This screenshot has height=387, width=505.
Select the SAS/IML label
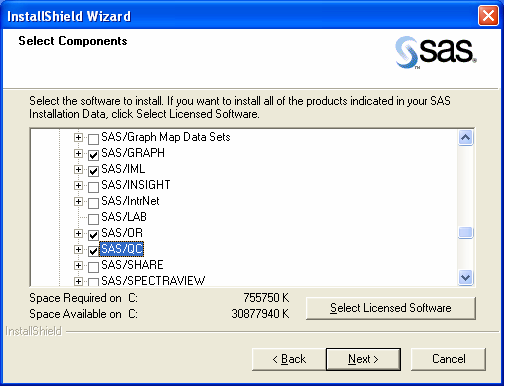click(123, 169)
